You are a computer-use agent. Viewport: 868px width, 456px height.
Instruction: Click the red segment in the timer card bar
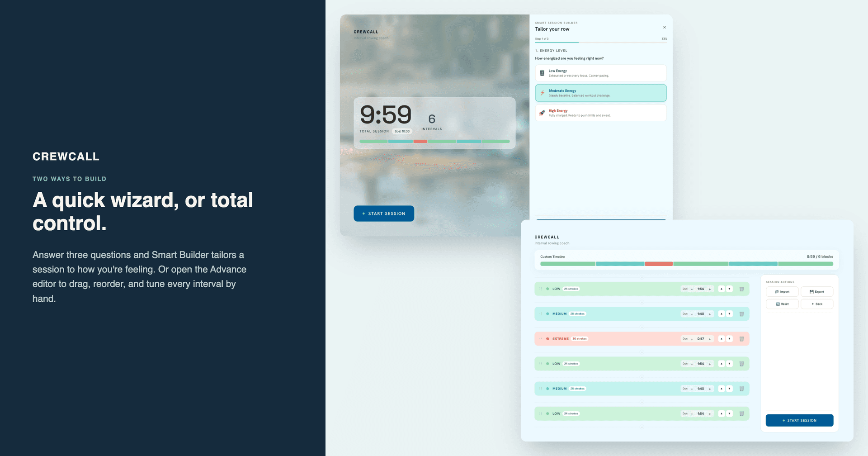click(420, 141)
